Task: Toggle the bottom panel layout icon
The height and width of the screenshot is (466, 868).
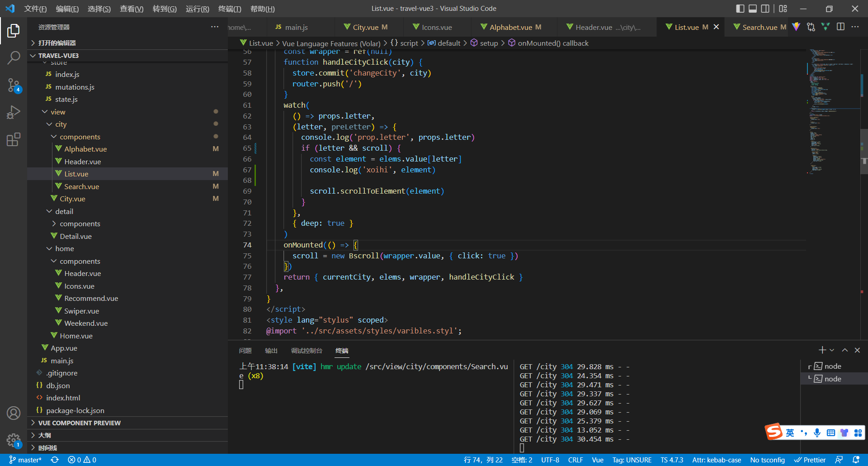Action: click(753, 9)
